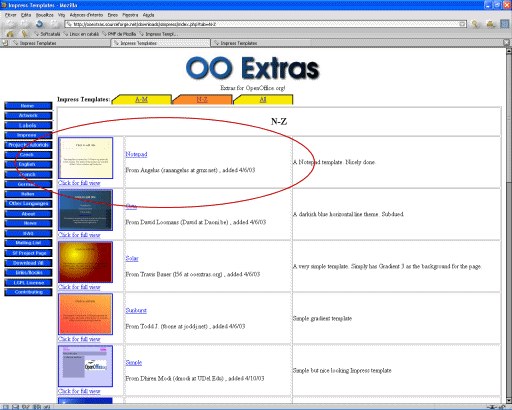Open Composer component icon in status bar
Viewport: 512px width, 410px height.
[25, 407]
